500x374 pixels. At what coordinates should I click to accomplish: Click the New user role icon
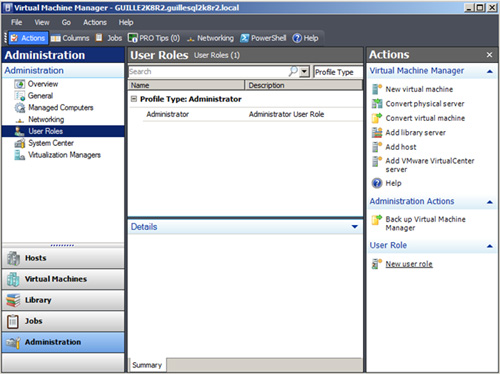[377, 264]
